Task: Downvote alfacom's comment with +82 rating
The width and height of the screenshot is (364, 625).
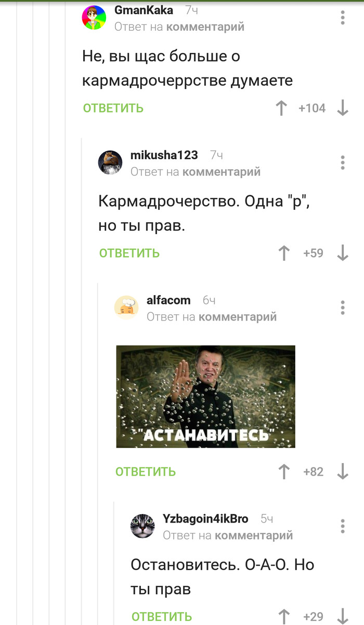Action: pos(343,472)
